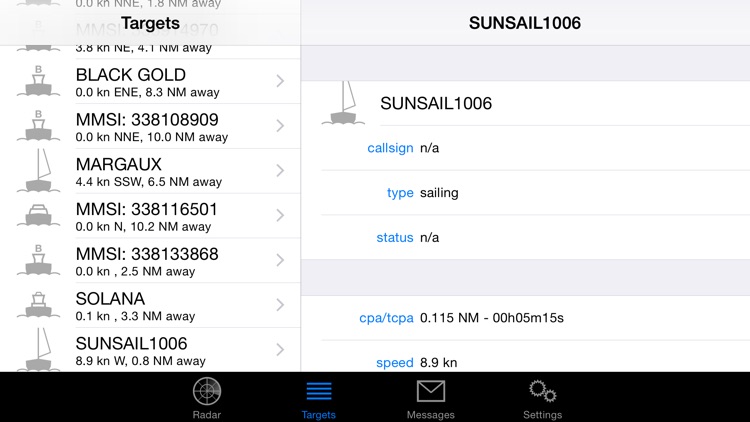Switch to the Targets tab
The width and height of the screenshot is (750, 422).
click(319, 400)
